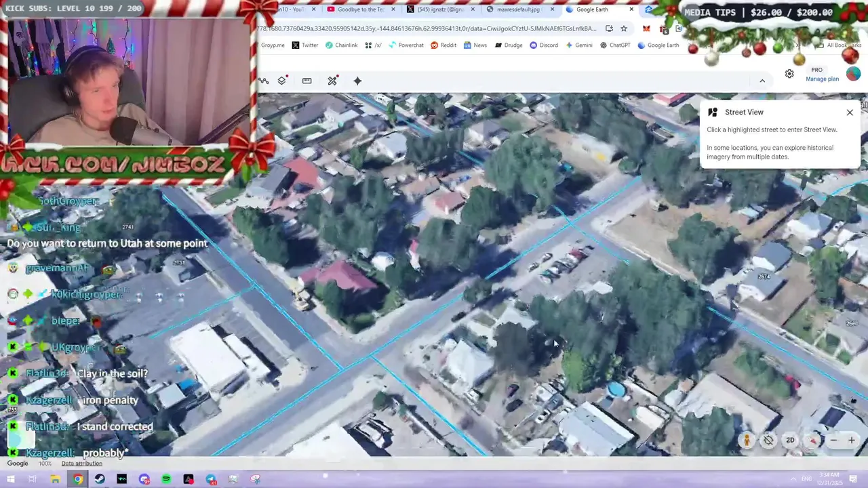The image size is (868, 488).
Task: Show hidden system tray icons
Action: pyautogui.click(x=793, y=479)
